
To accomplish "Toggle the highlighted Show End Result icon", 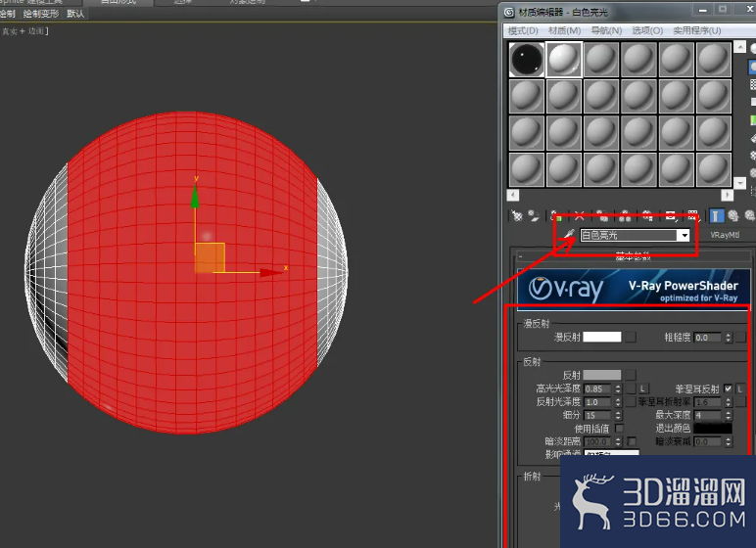I will pyautogui.click(x=717, y=215).
